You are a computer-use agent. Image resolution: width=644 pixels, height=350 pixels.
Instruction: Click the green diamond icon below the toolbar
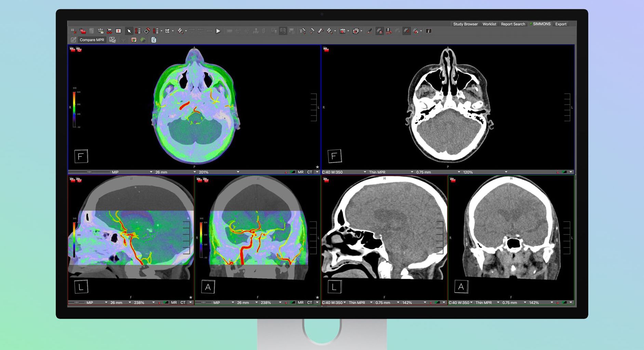pos(143,40)
